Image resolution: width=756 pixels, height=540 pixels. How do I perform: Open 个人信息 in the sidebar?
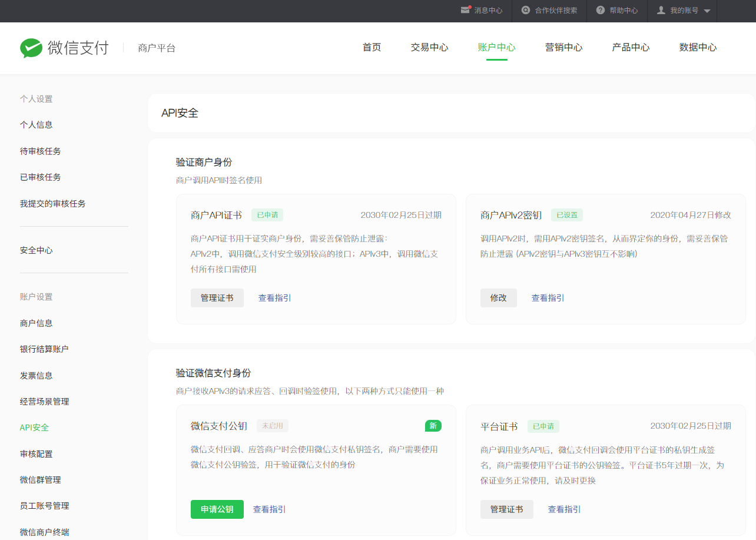(37, 125)
